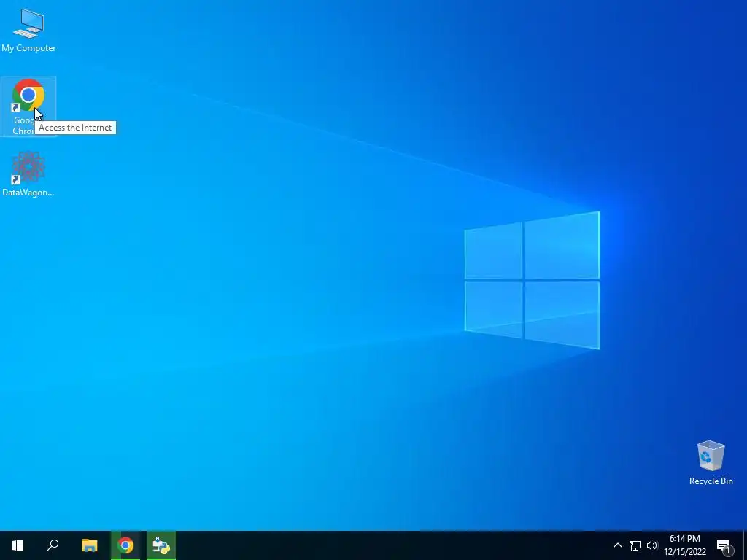Open the Python installer taskbar app
Screen dimensions: 747x560
(x=161, y=545)
